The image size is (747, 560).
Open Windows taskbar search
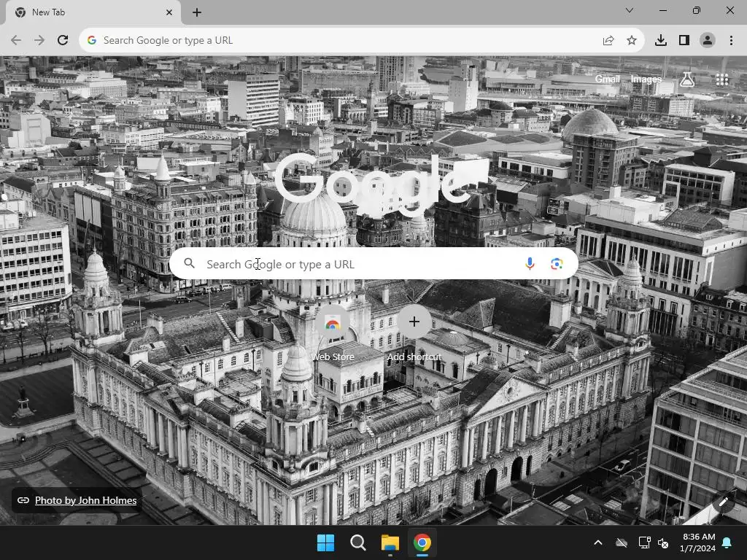(357, 542)
